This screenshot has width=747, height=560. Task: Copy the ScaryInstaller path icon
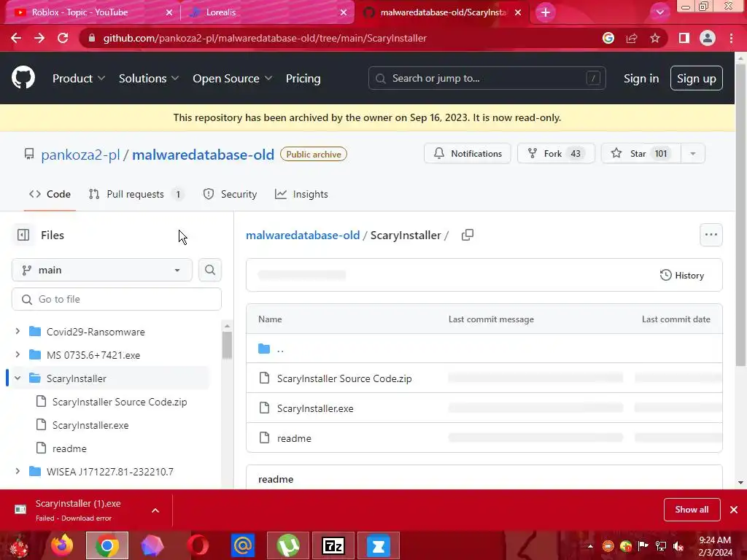[468, 236]
